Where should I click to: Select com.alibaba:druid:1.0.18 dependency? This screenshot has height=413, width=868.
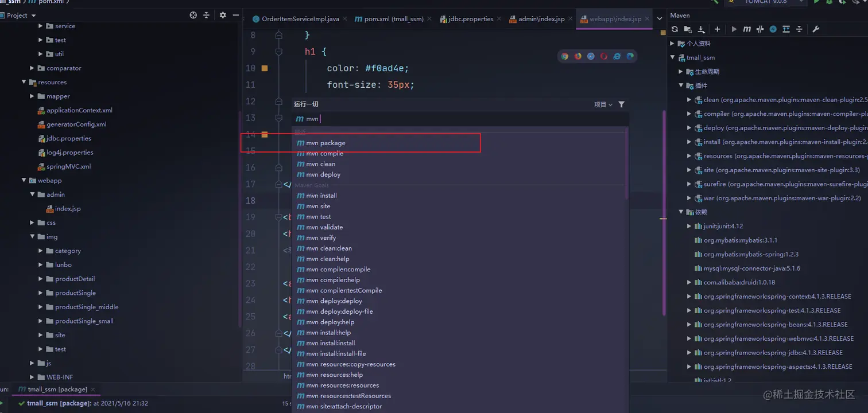734,282
